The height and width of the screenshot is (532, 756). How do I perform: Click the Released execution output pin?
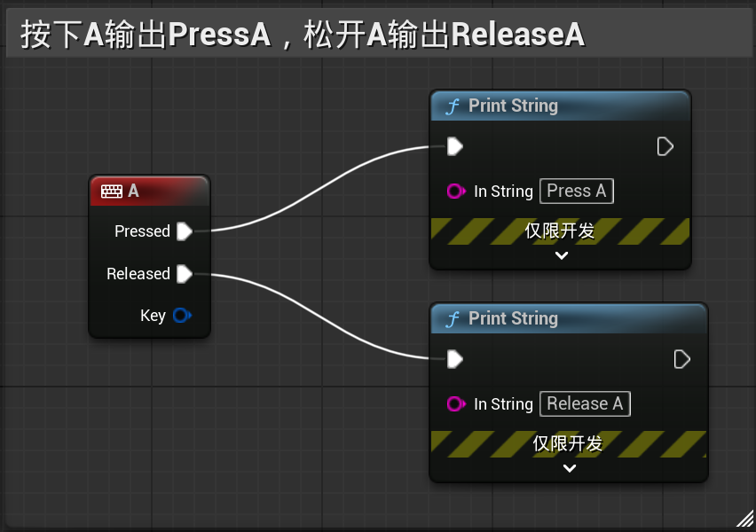point(184,274)
